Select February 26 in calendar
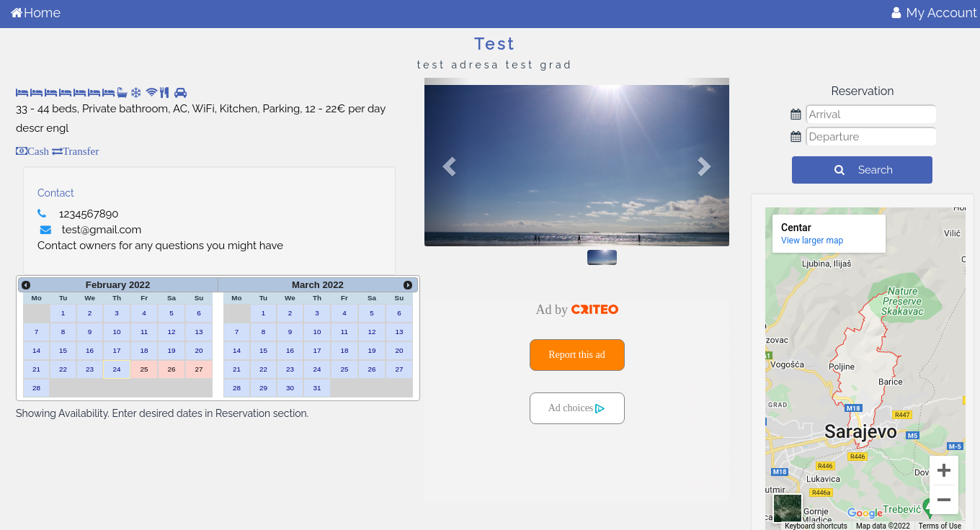 click(171, 369)
